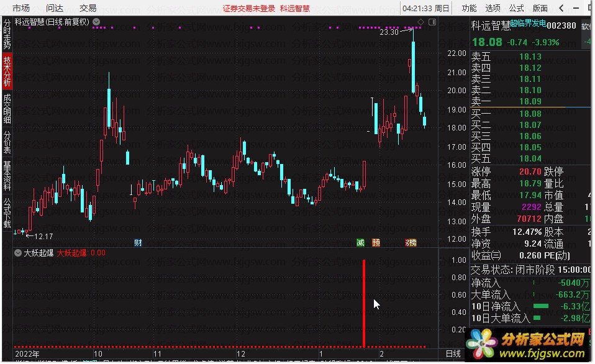Select the 成交明细 sidebar tab
The image size is (595, 364).
pos(7,109)
